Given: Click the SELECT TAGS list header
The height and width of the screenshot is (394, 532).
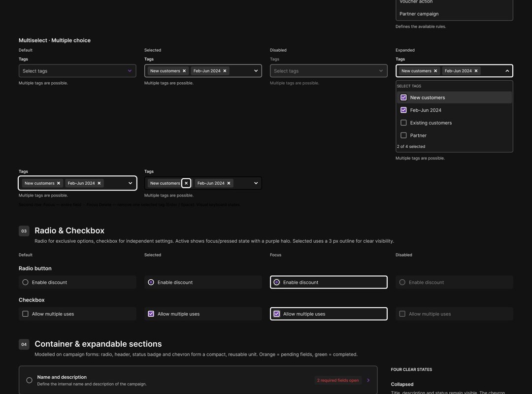Looking at the screenshot, I should coord(409,86).
